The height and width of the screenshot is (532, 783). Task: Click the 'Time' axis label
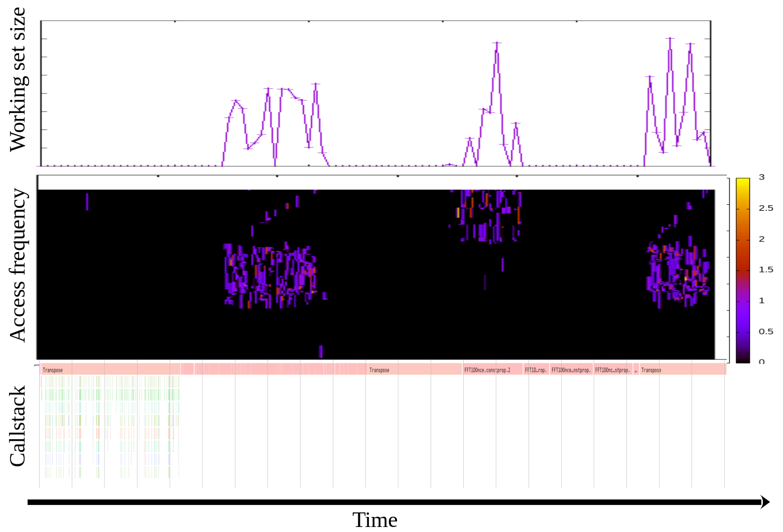pyautogui.click(x=375, y=520)
